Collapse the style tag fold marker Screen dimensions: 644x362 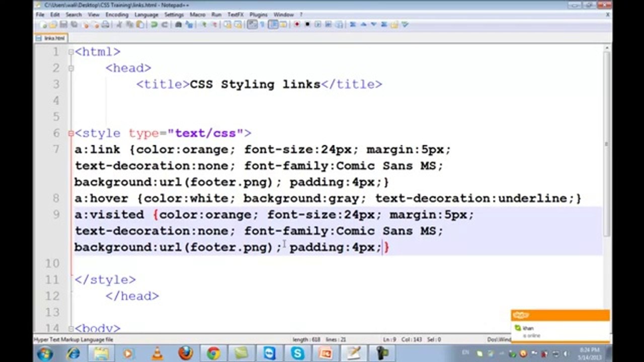coord(71,133)
